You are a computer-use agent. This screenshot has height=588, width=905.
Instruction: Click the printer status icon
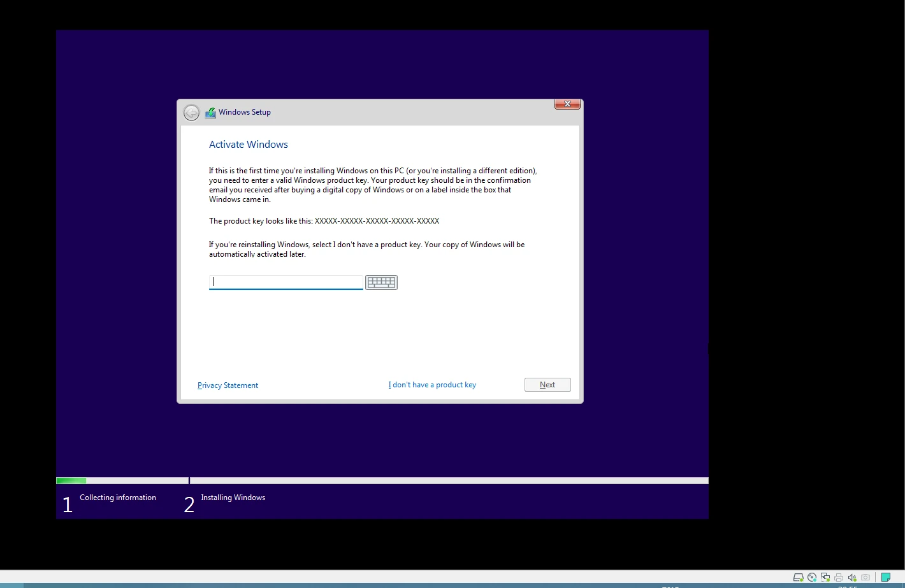[839, 578]
